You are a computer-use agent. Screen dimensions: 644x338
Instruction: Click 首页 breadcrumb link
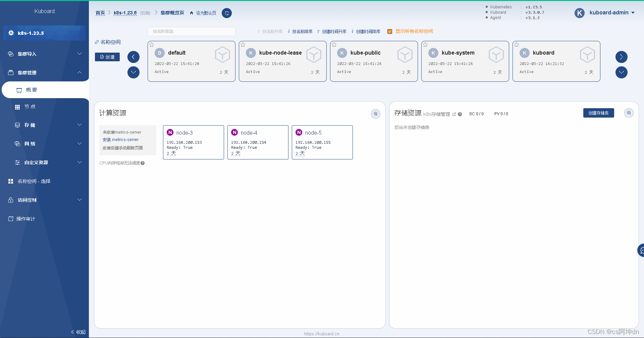point(100,13)
